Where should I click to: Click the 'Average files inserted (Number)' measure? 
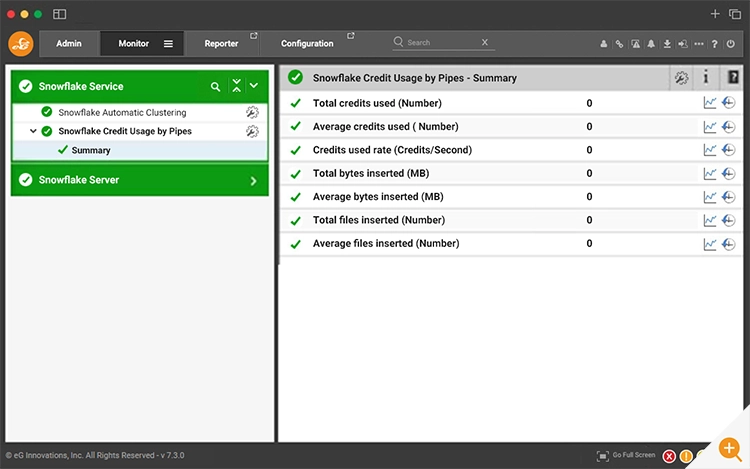[x=386, y=243]
